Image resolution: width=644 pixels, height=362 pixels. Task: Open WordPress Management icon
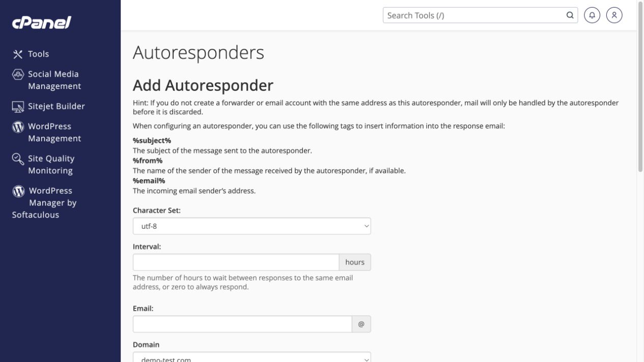(x=18, y=127)
